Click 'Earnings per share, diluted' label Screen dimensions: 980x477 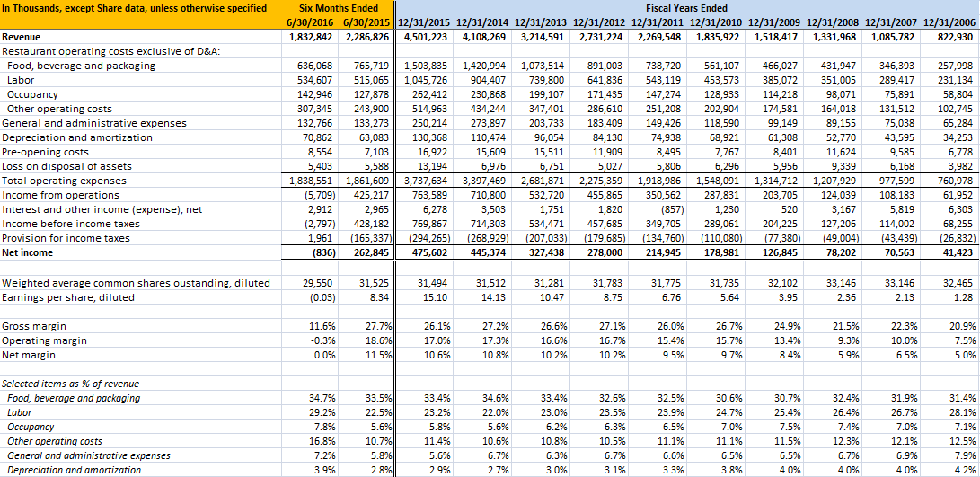[68, 297]
